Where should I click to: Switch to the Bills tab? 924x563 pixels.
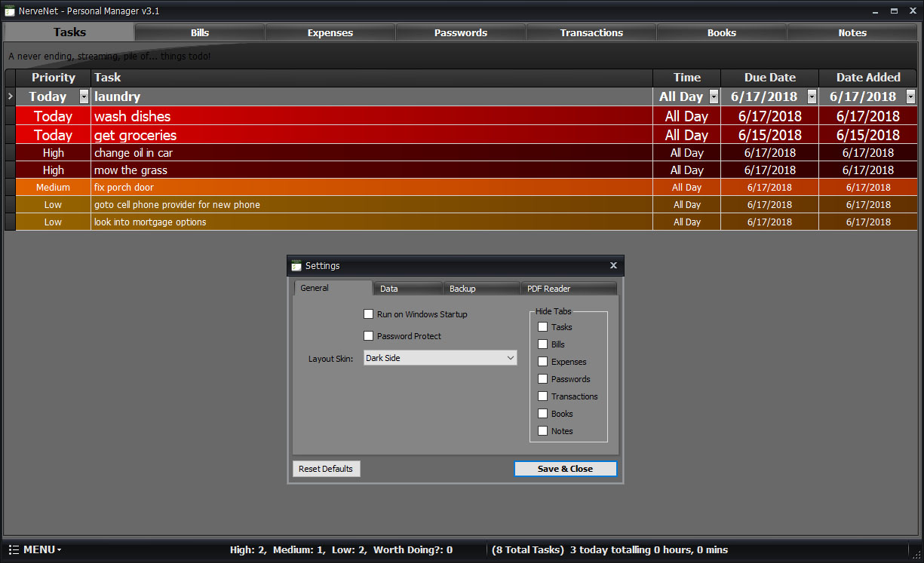click(200, 32)
